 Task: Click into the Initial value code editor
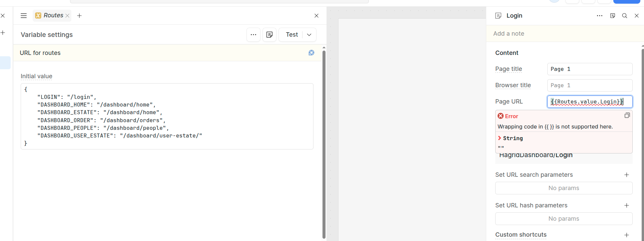(167, 116)
